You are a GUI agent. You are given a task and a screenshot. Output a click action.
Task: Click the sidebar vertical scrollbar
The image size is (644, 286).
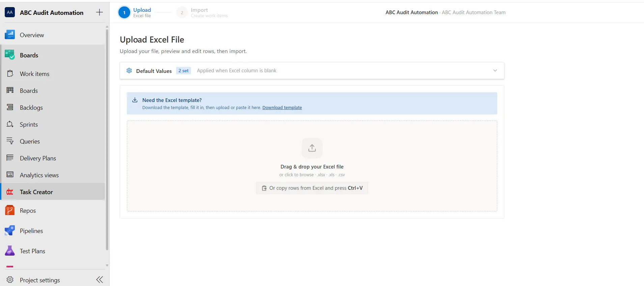pos(107,140)
